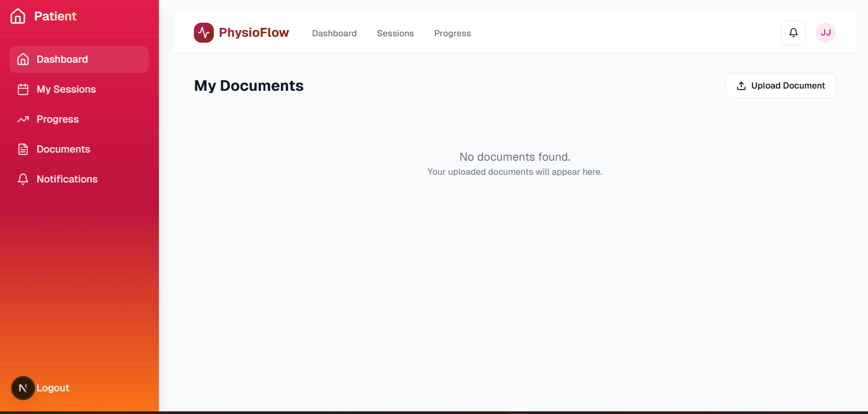Click 'Your uploaded documents will appear here.' text
The image size is (868, 414).
point(515,172)
